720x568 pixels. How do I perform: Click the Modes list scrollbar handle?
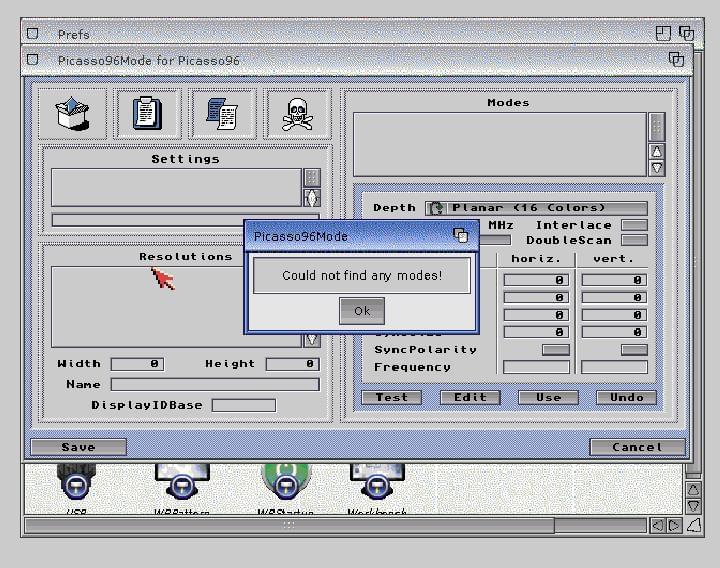point(657,127)
